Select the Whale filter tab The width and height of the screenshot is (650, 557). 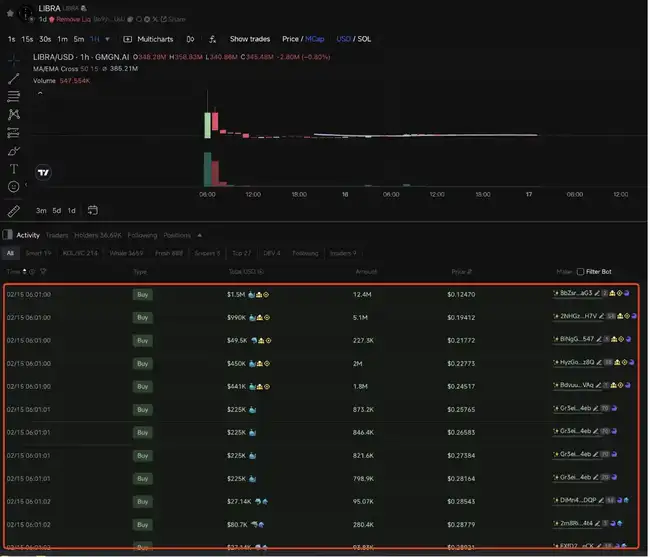point(125,253)
